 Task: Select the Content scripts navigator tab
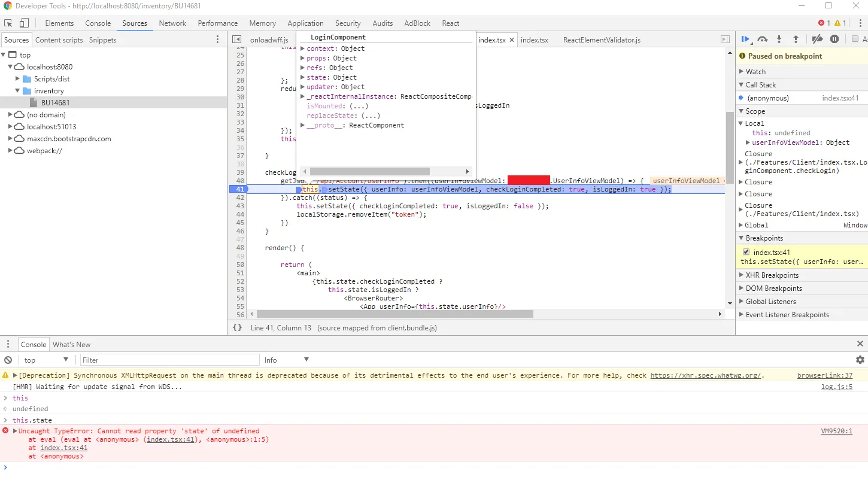59,40
